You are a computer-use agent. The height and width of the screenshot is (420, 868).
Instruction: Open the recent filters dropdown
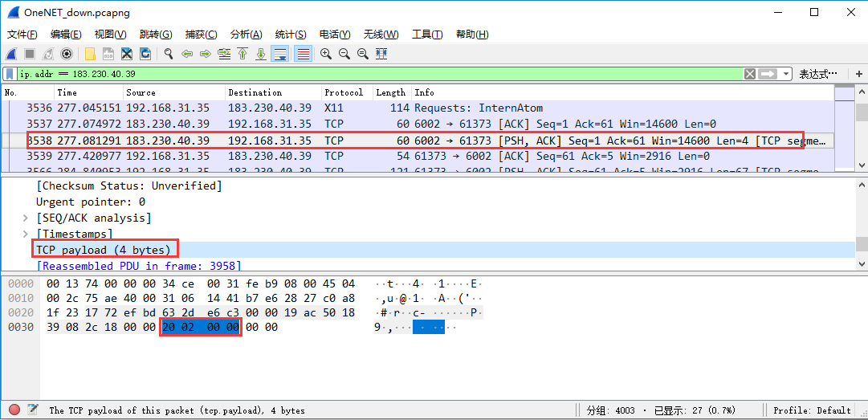785,74
